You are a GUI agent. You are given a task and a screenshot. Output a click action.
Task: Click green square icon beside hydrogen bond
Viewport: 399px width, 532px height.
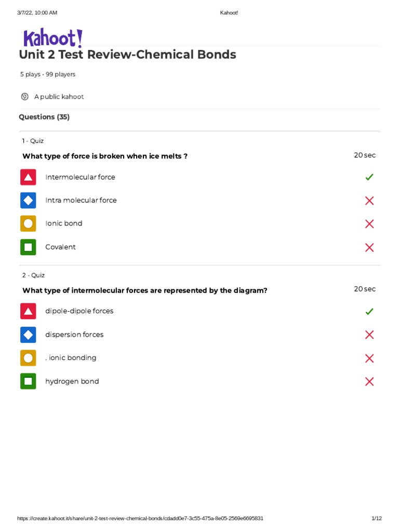click(28, 381)
